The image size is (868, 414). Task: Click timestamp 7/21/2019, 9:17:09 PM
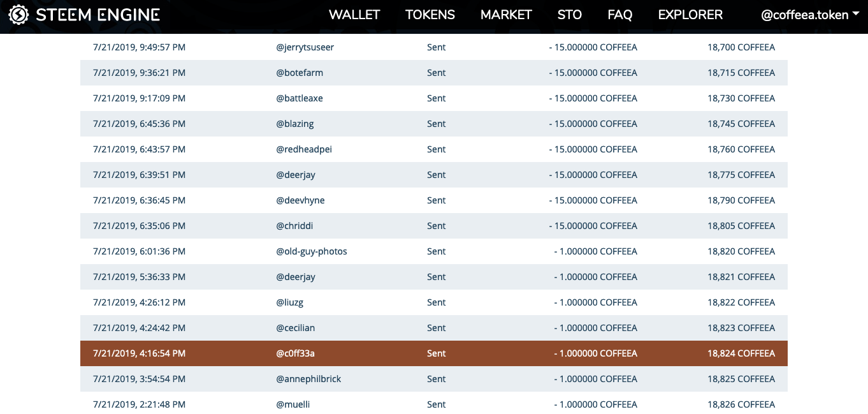(139, 98)
